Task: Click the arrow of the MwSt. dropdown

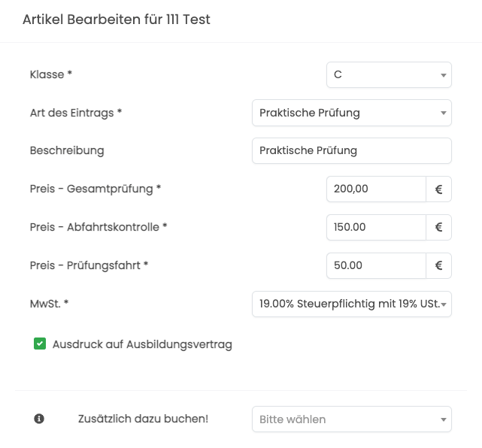Action: click(x=443, y=304)
